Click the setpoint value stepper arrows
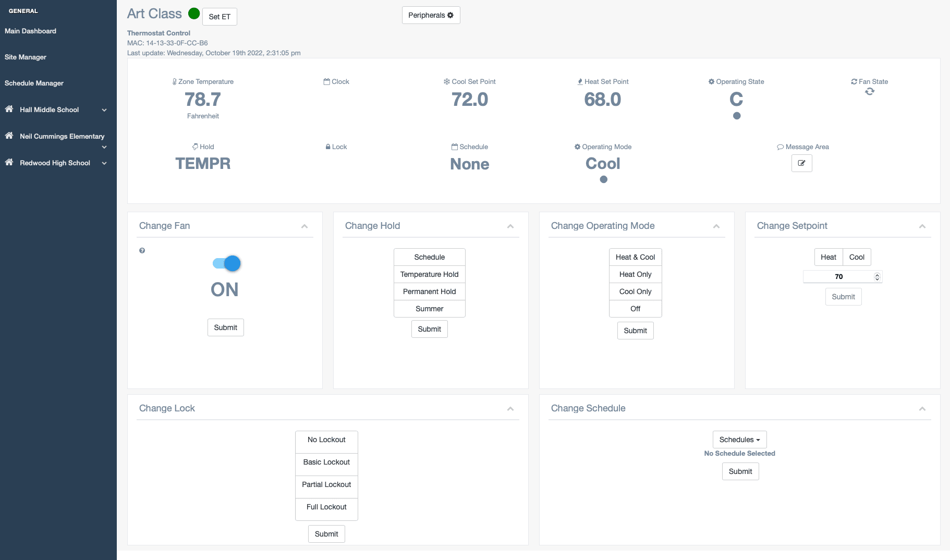 tap(877, 277)
